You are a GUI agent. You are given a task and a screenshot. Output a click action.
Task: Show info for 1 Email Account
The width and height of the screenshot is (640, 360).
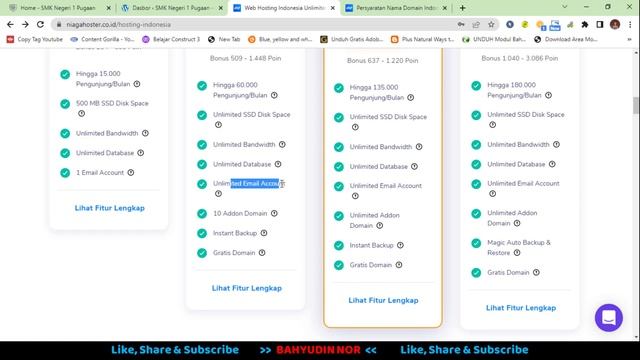131,173
